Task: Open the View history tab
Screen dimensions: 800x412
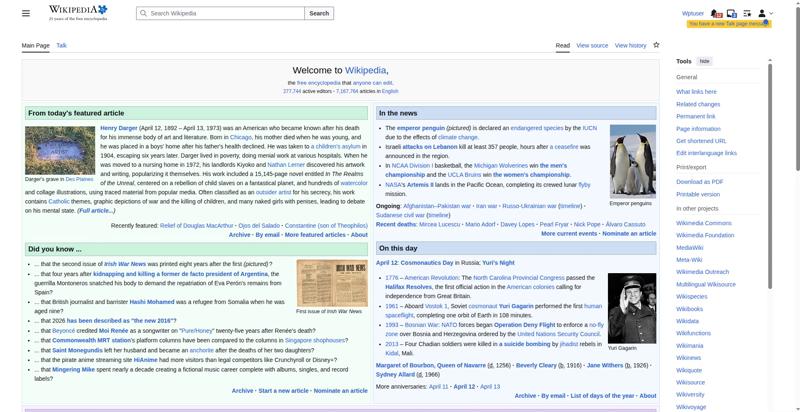Action: (x=630, y=45)
